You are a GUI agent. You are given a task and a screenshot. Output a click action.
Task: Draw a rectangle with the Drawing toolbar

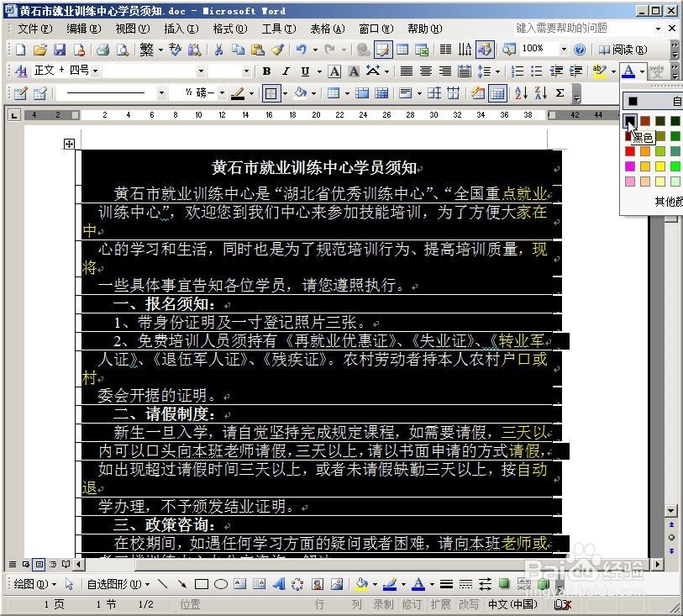202,584
